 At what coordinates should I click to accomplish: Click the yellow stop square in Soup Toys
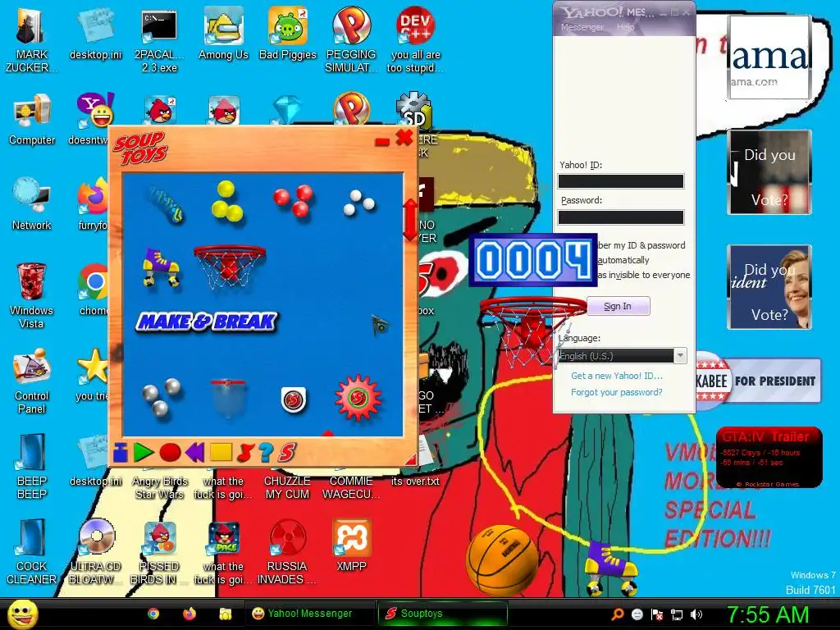(x=221, y=453)
